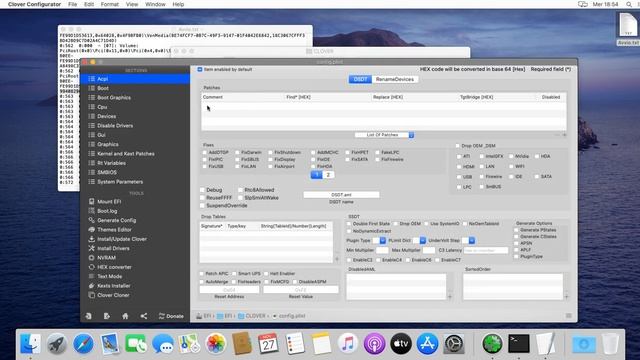The image size is (640, 360).
Task: Enable the FixHeaders checkbox
Action: pos(234,282)
